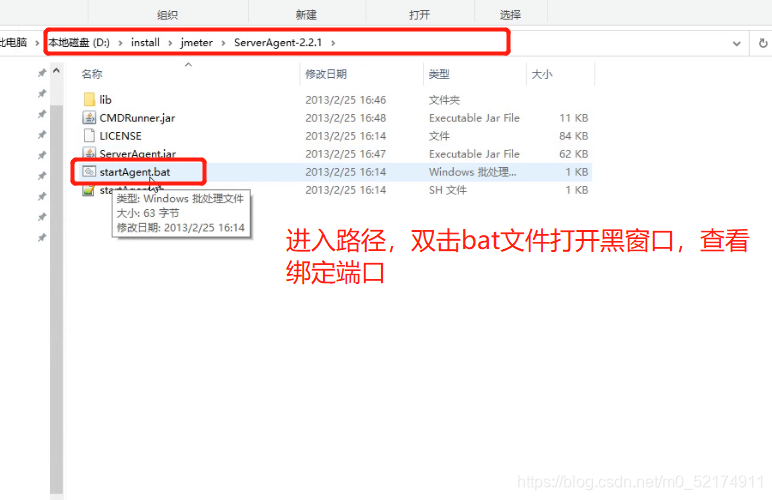Go to jmeter folder in breadcrumb
The image size is (772, 500).
(196, 42)
